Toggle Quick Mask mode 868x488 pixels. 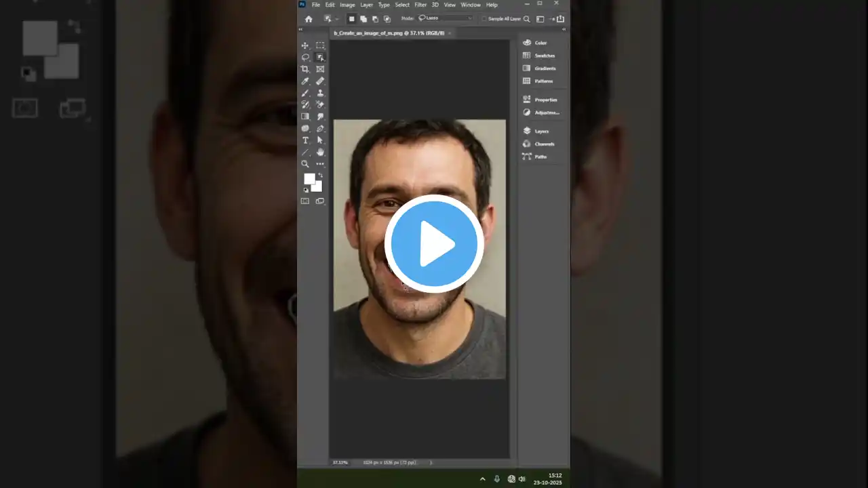[x=305, y=201]
